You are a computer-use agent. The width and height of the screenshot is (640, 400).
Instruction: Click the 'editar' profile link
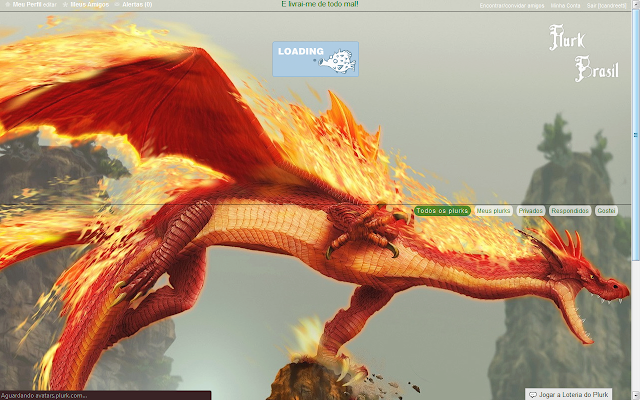coord(50,5)
